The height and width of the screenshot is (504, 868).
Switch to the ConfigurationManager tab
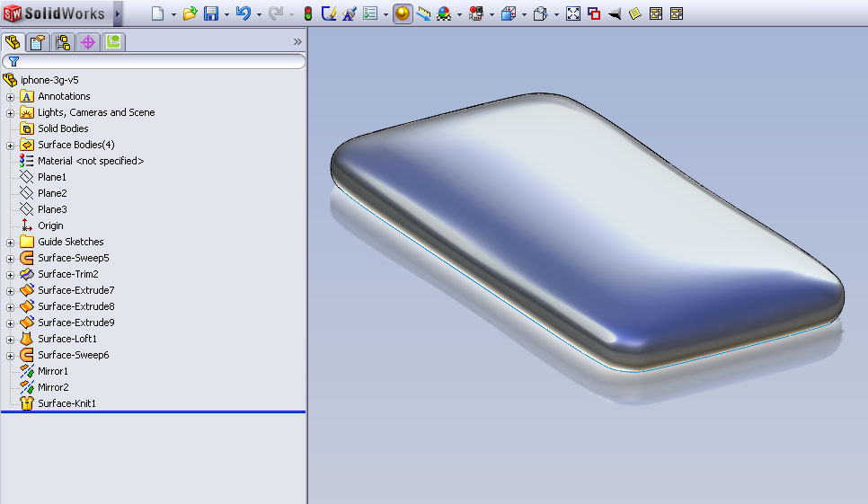63,42
